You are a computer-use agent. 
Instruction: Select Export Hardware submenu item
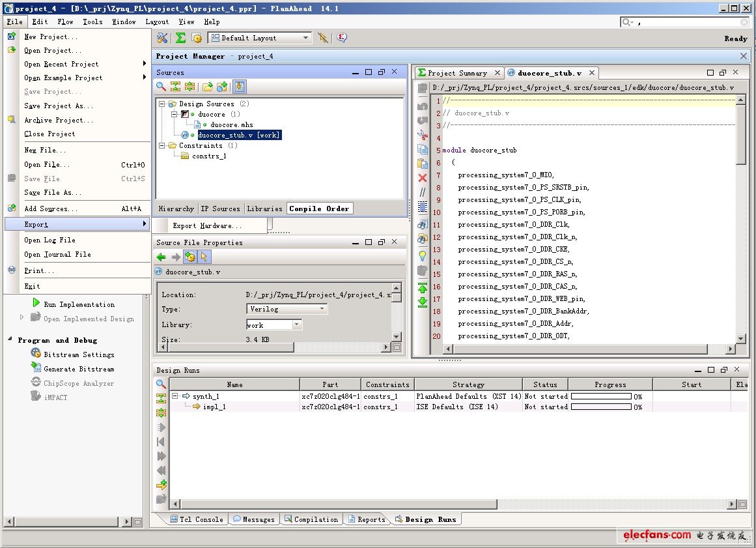207,226
